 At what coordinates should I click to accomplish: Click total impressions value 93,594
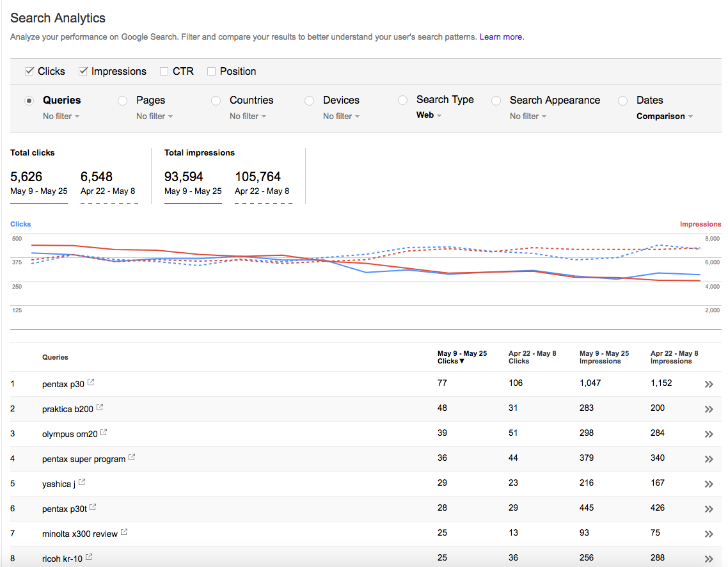[184, 177]
